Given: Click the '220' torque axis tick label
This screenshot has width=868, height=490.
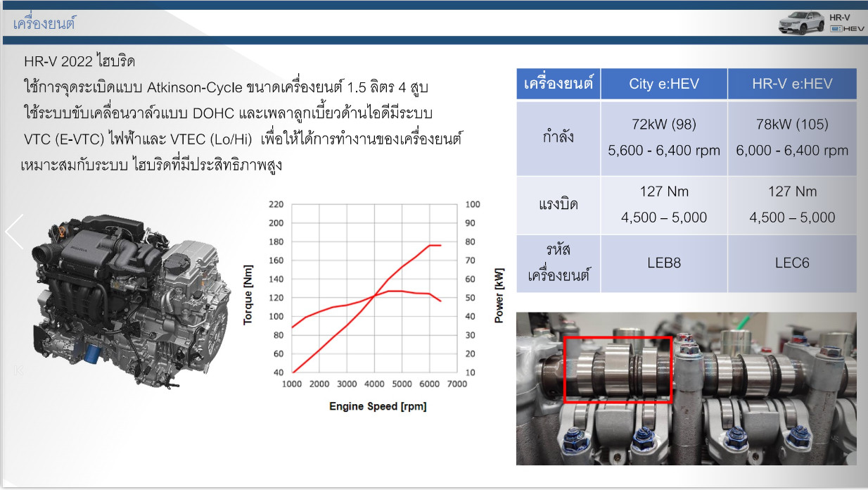Looking at the screenshot, I should tap(276, 204).
